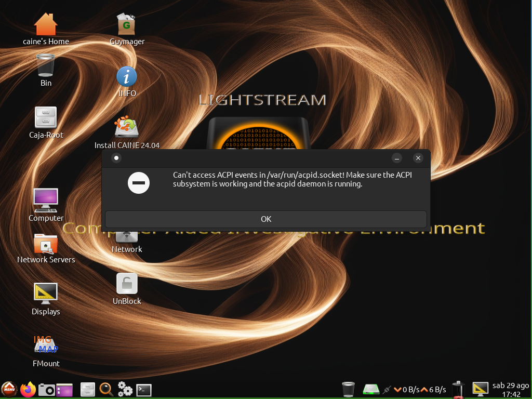Click the display settings tray icon
The height and width of the screenshot is (399, 532).
pos(481,389)
